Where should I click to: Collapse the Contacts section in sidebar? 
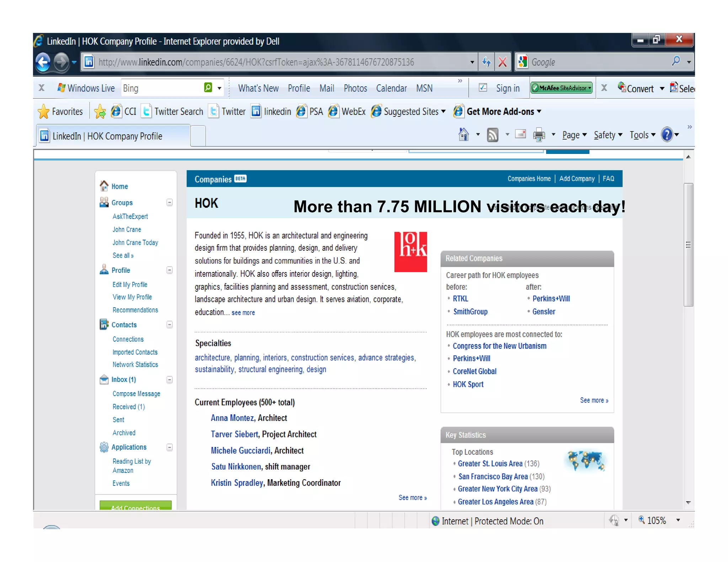pyautogui.click(x=170, y=325)
